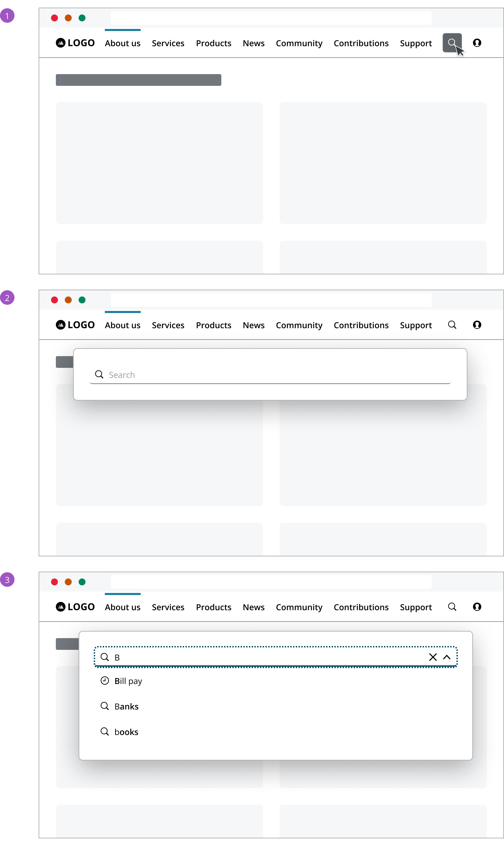Pick the books search suggestion

(126, 732)
